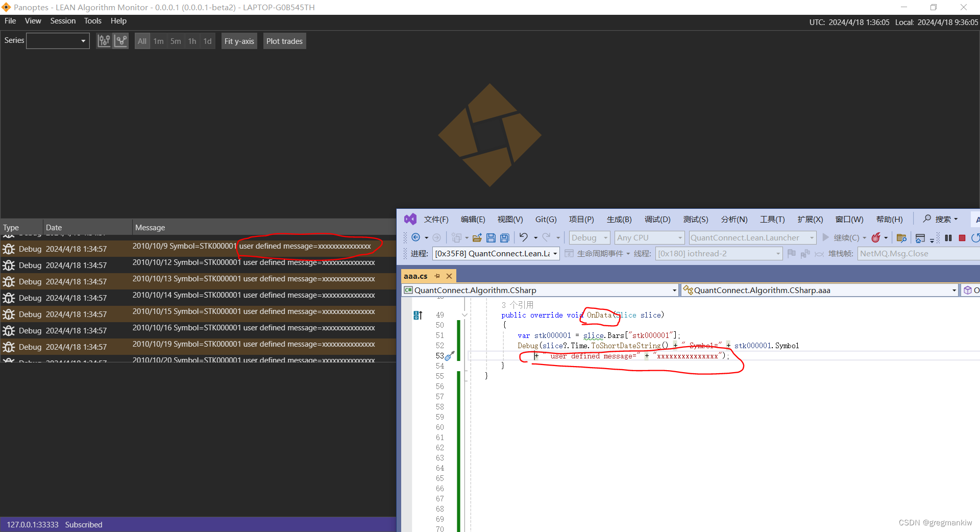Viewport: 980px width, 532px height.
Task: Collapse the OnData method at line 49
Action: click(x=464, y=315)
